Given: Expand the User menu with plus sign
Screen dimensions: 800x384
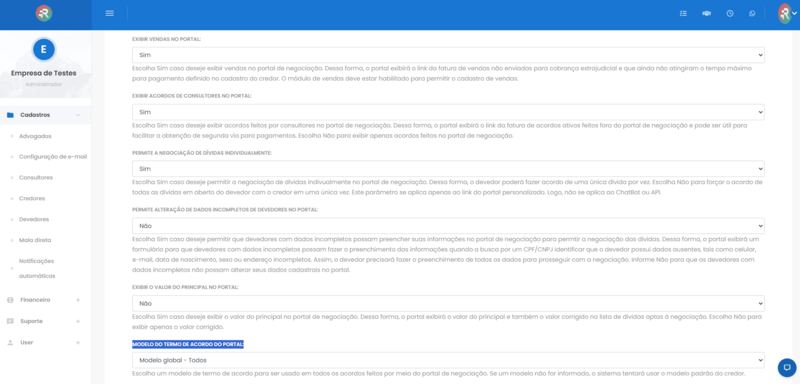Looking at the screenshot, I should coord(78,343).
